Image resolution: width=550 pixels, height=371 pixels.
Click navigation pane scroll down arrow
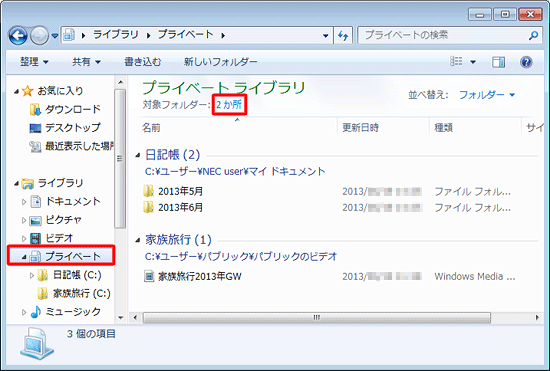coord(120,318)
